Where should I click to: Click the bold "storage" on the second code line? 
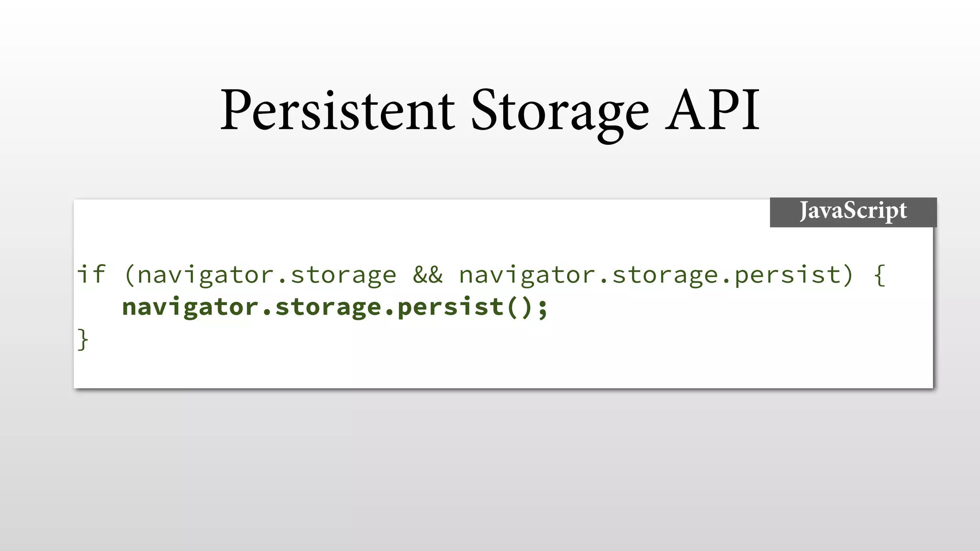(328, 308)
